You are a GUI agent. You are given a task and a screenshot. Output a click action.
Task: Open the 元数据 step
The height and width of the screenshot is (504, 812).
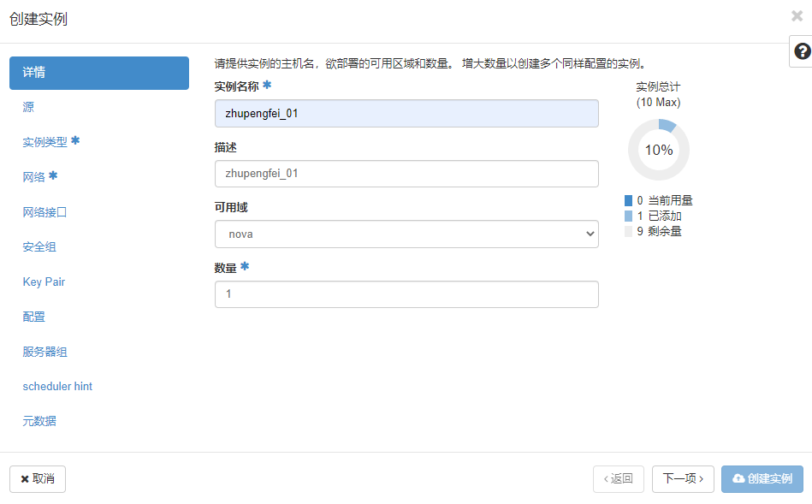tap(39, 421)
